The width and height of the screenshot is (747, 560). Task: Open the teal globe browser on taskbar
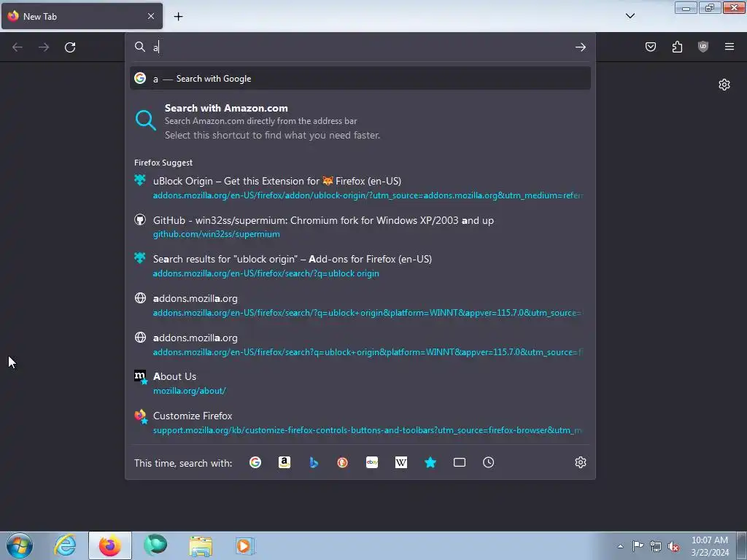pyautogui.click(x=155, y=545)
